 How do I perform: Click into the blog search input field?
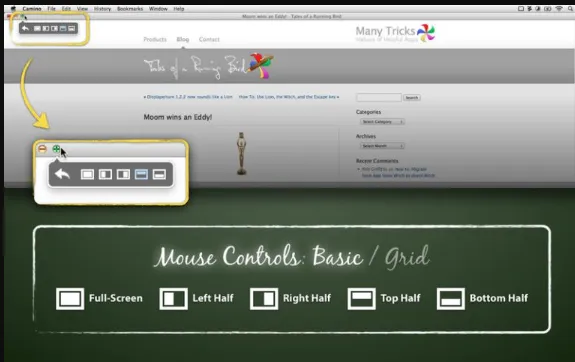coord(379,98)
